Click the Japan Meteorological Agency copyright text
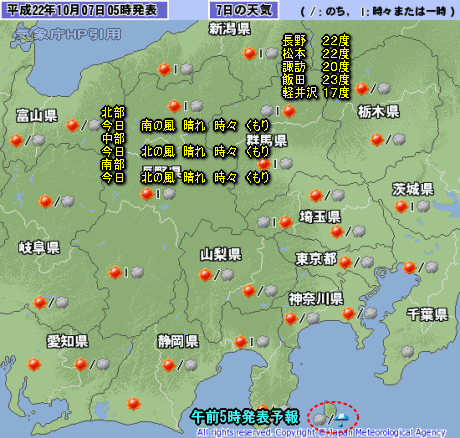Screen dimensions: 460x438 point(321,433)
